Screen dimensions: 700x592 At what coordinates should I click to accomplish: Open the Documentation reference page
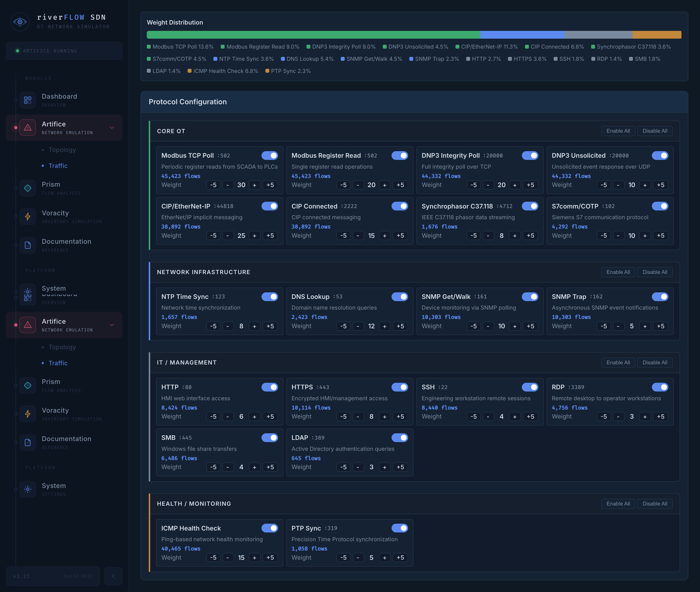66,245
